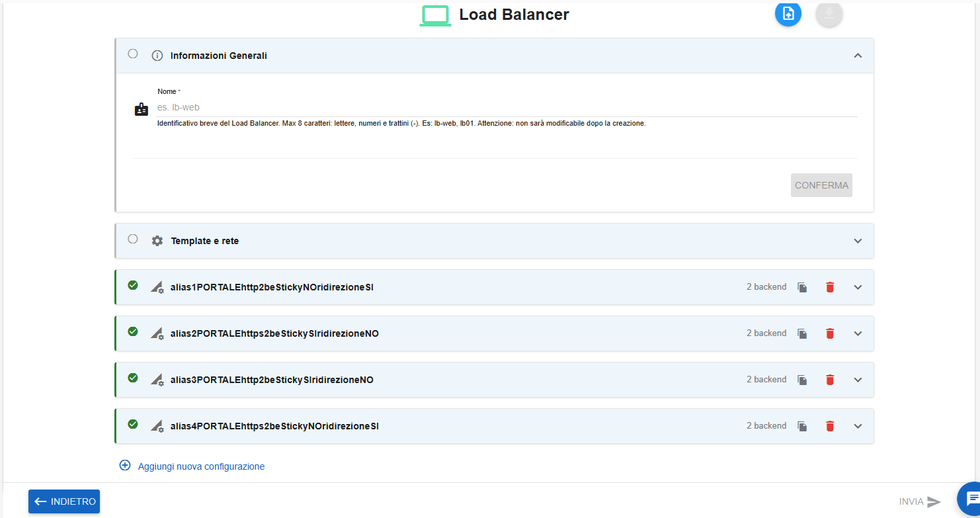
Task: Click the blue upload file icon
Action: coord(788,14)
